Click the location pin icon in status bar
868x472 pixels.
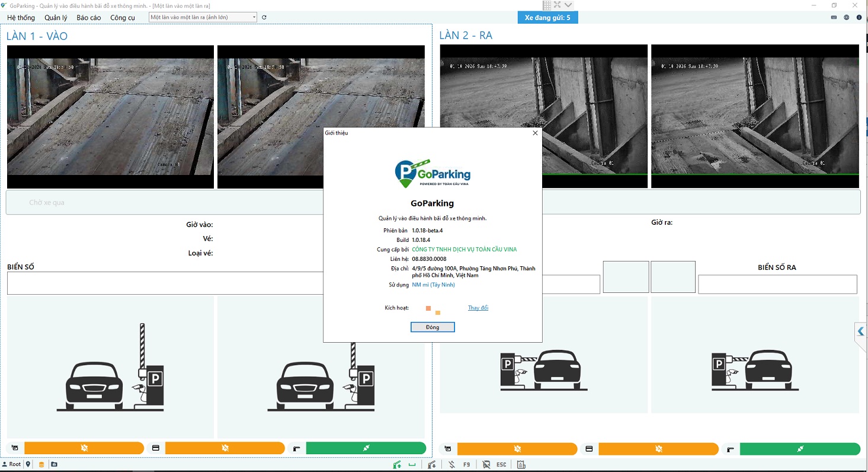pos(28,464)
